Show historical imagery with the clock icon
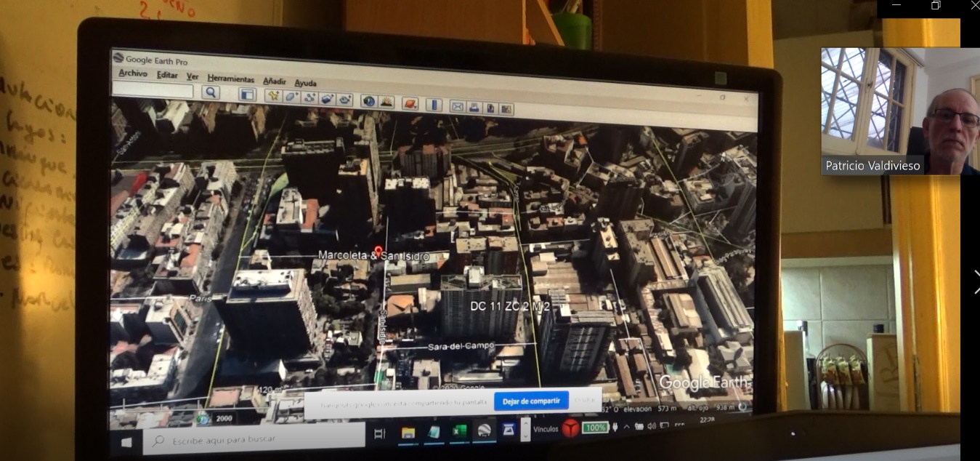 tap(368, 101)
